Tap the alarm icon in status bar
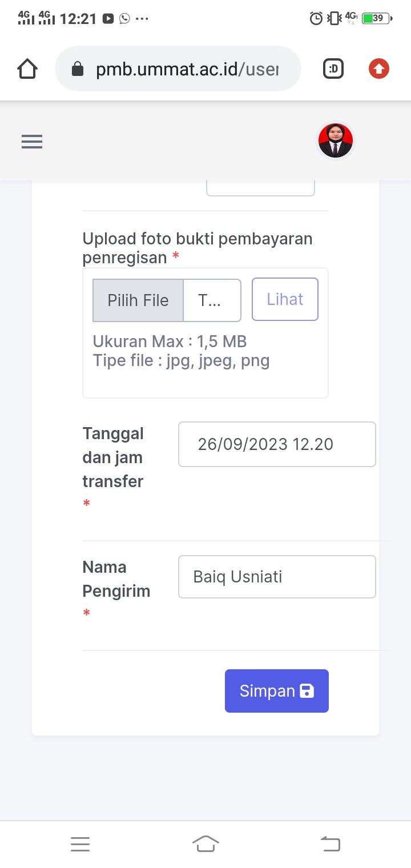Viewport: 411px width, 868px height. click(316, 19)
